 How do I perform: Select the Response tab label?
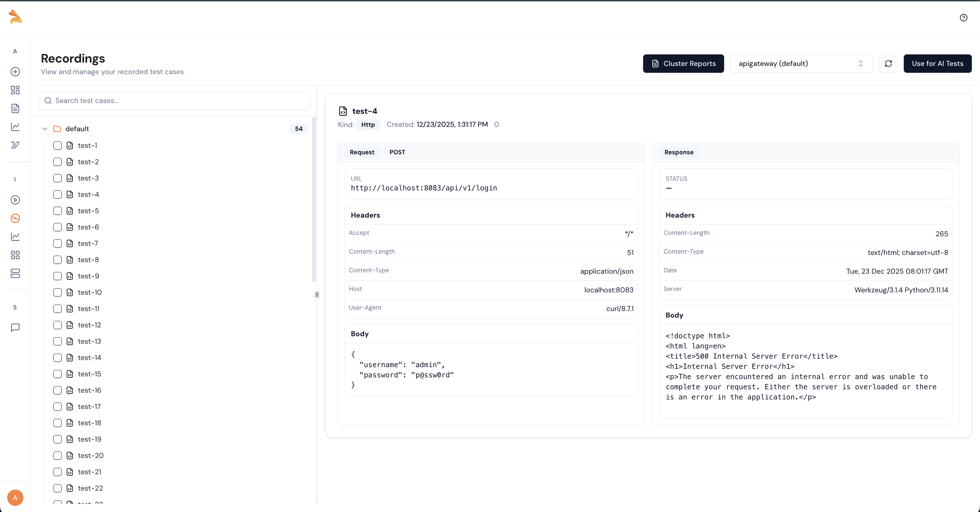click(x=679, y=152)
